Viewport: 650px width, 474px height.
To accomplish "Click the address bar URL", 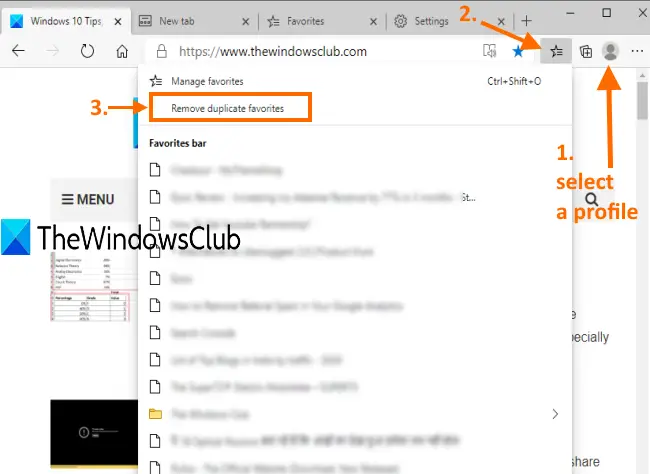I will 273,51.
